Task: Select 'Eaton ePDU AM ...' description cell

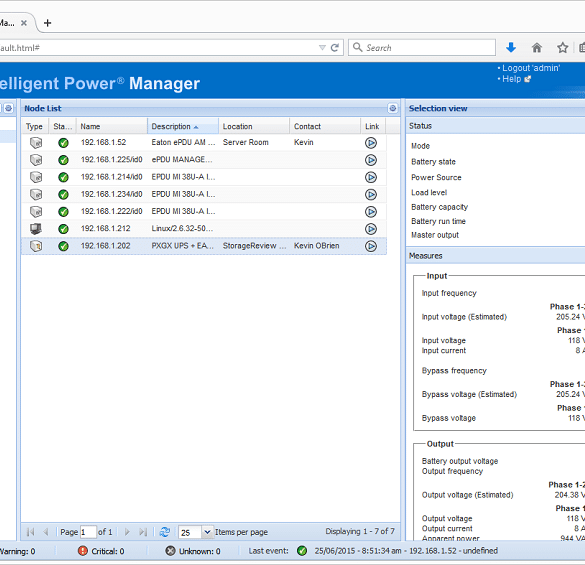Action: click(x=183, y=143)
